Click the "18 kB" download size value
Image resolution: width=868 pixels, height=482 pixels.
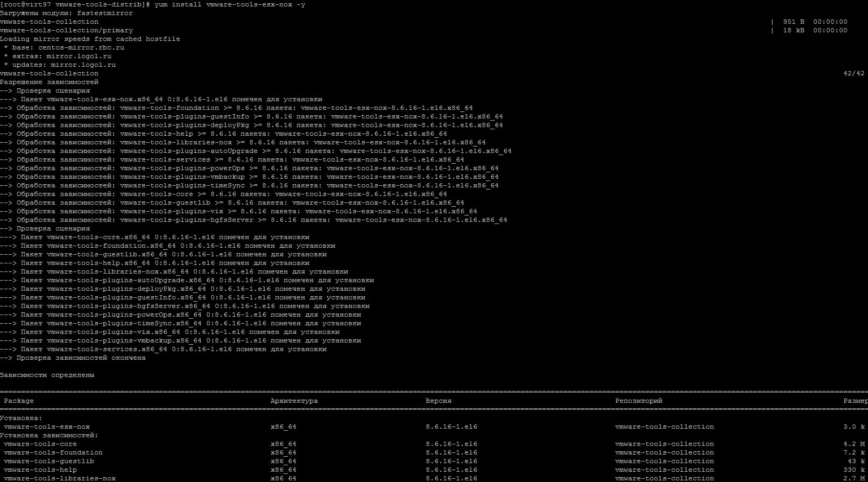(794, 30)
